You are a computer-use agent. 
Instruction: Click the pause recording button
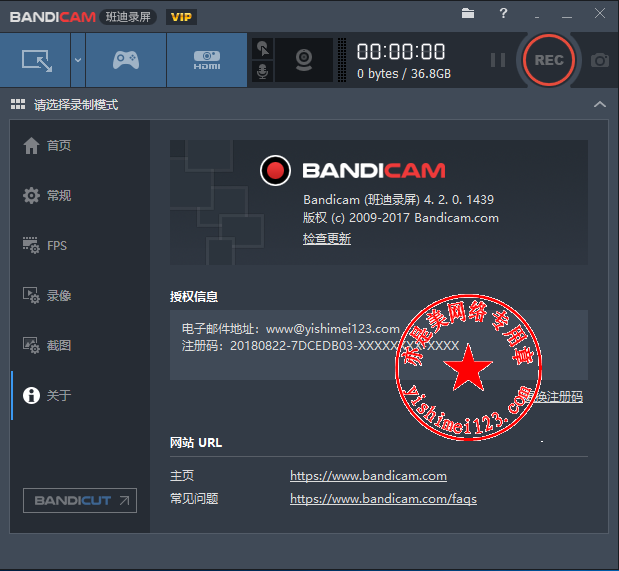[x=498, y=60]
